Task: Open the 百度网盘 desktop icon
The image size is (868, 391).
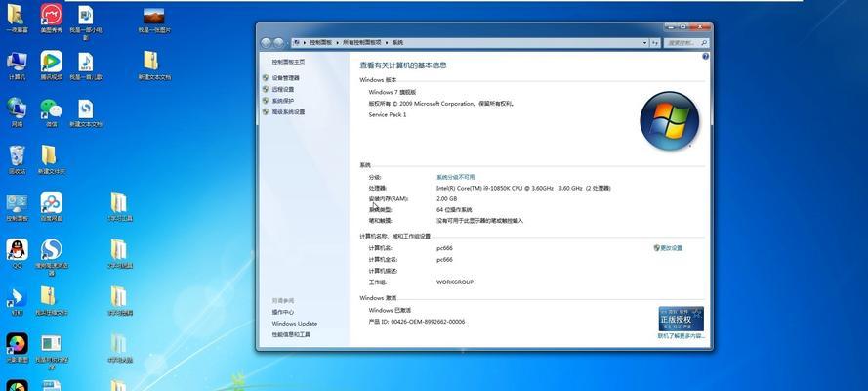Action: (52, 207)
